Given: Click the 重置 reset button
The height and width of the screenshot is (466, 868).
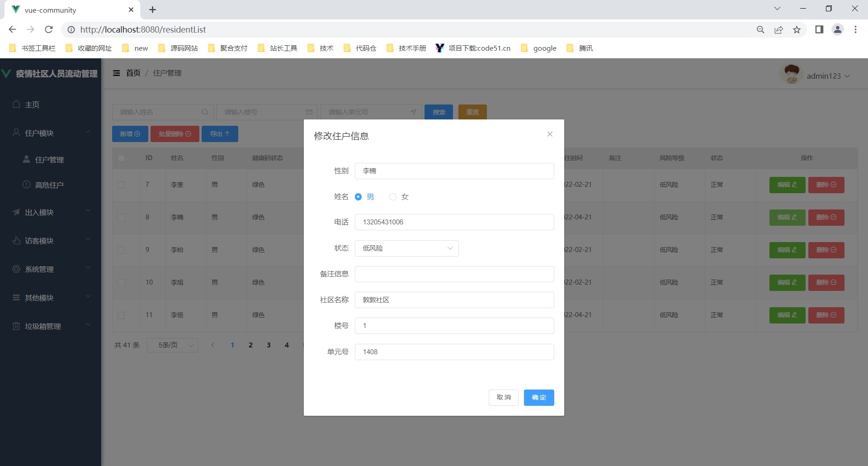Looking at the screenshot, I should 472,112.
